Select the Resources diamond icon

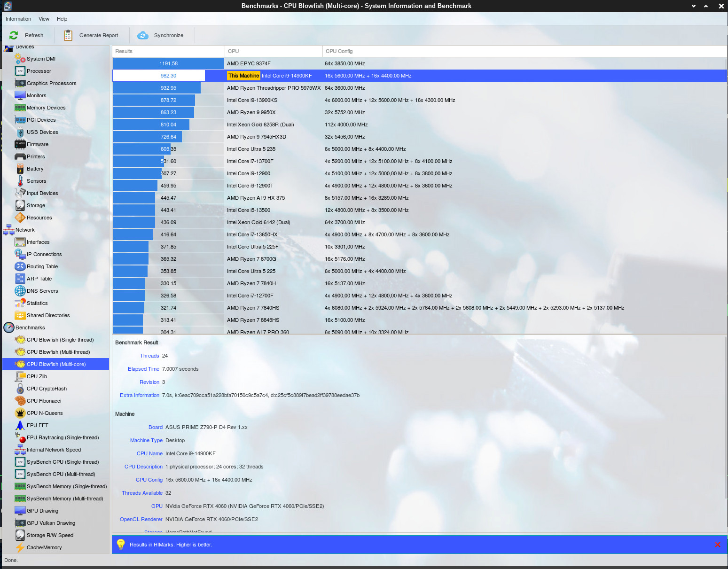20,218
